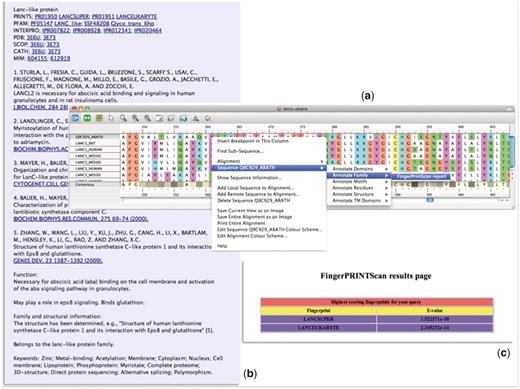This screenshot has height=389, width=520.
Task: Expand Annotate Structure submenu
Action: point(359,194)
